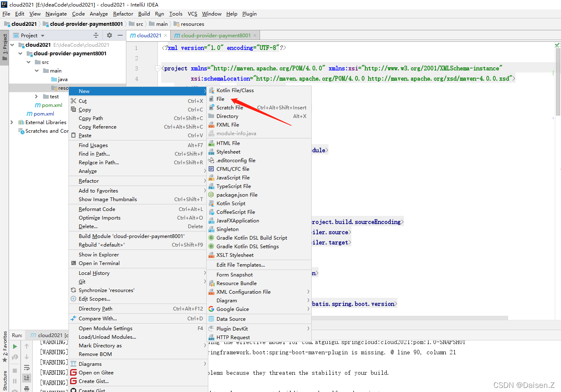Expand the XML Configuration File submenu arrow
Viewport: 561px width, 392px height.
coord(308,292)
